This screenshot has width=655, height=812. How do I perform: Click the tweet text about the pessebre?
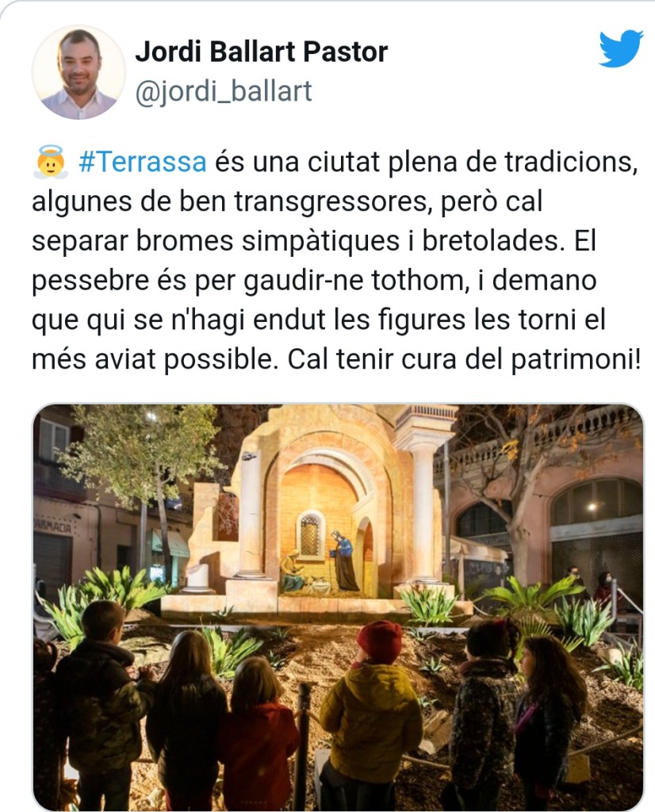[335, 260]
